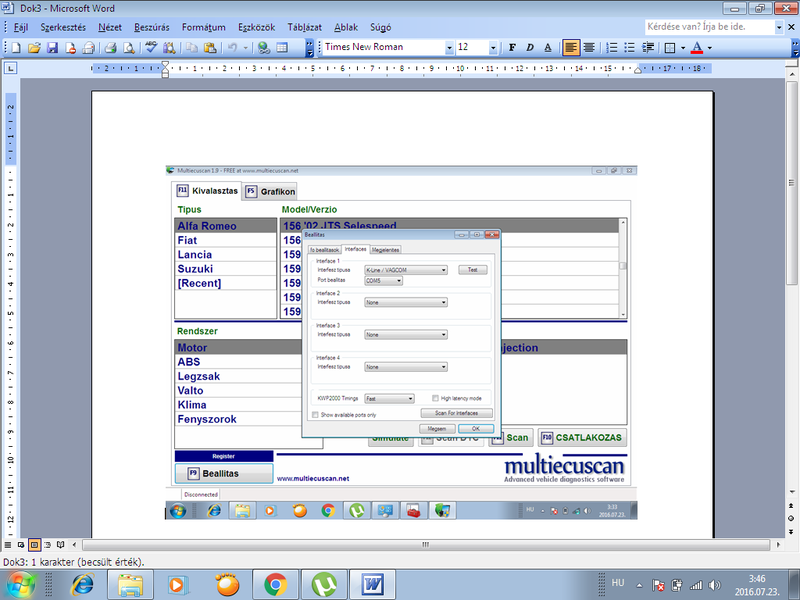The width and height of the screenshot is (800, 600).
Task: Open the Beszúrás menu
Action: 152,28
